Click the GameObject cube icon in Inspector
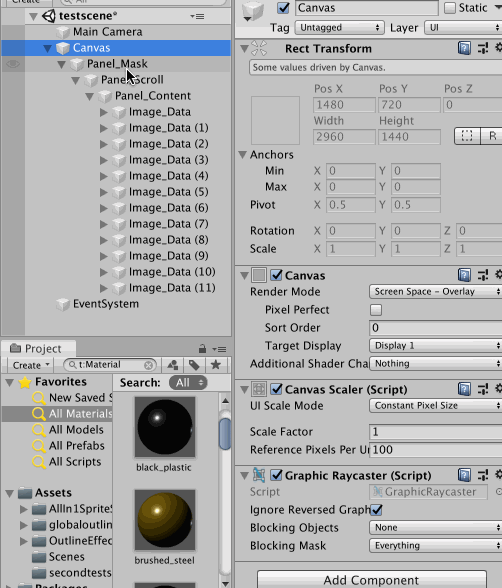 click(253, 10)
